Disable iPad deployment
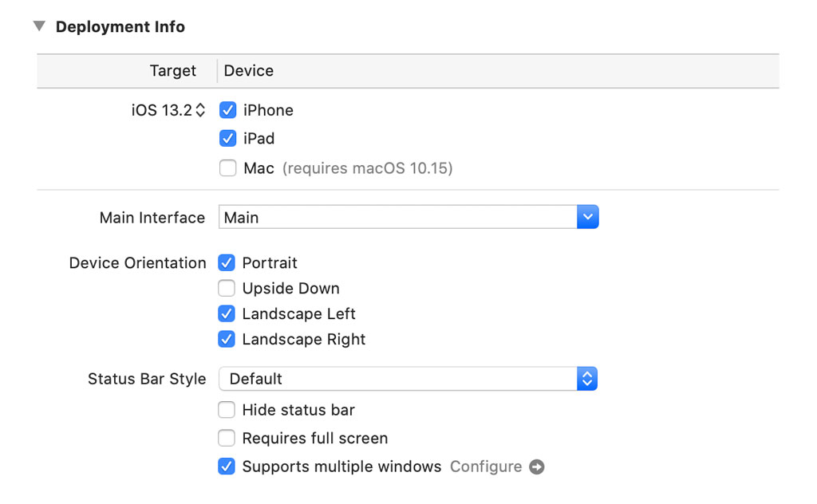 tap(227, 139)
